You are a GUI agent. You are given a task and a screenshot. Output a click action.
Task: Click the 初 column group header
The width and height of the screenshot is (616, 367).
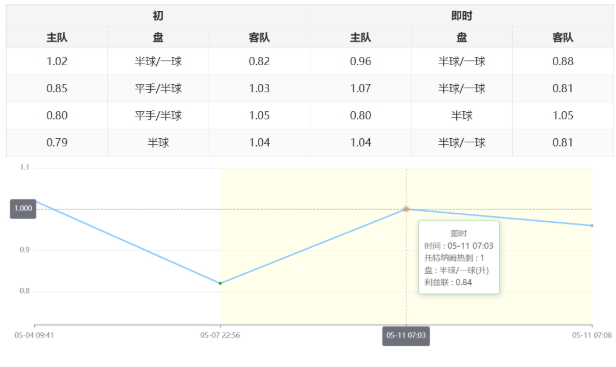tap(158, 16)
